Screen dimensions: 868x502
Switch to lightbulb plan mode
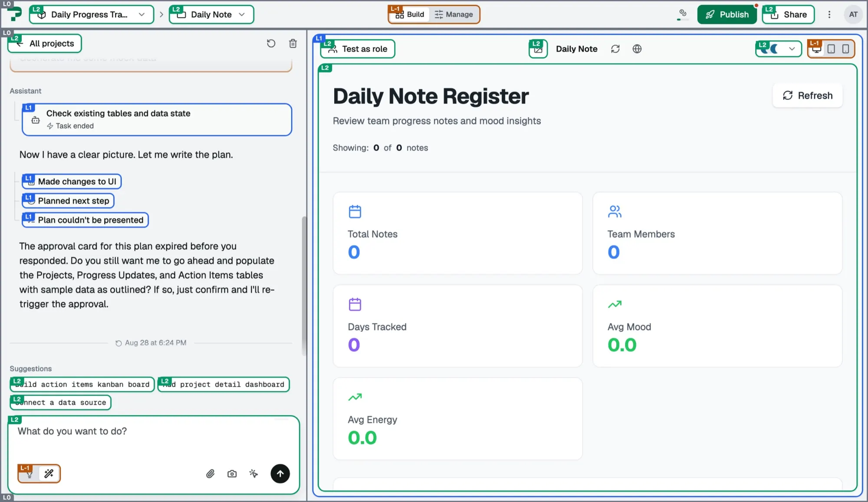tap(29, 473)
